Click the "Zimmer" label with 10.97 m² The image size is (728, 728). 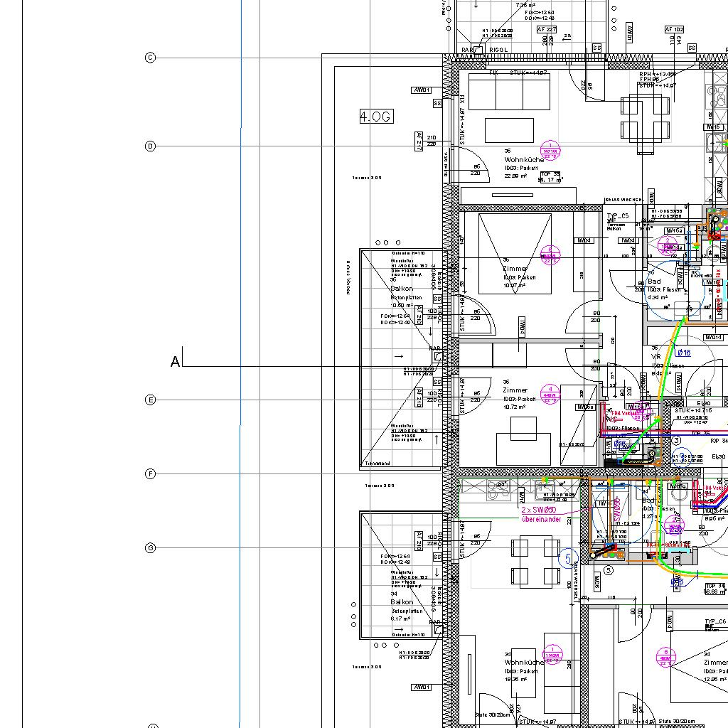pos(515,269)
